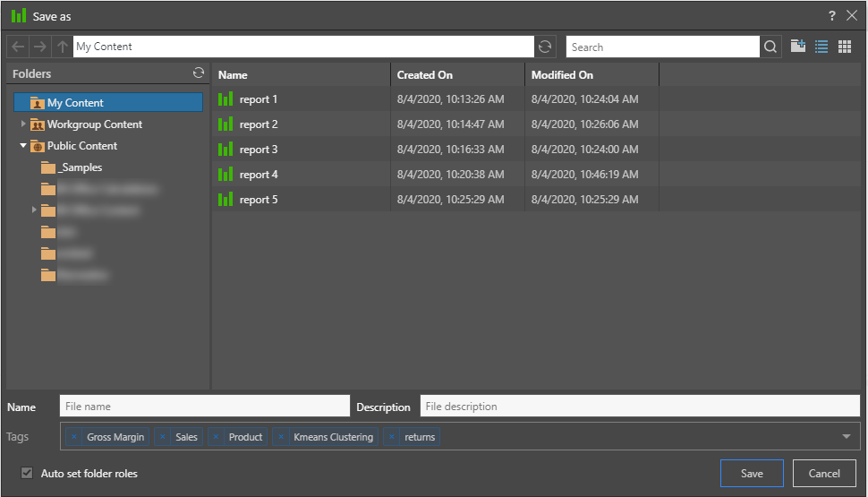
Task: Expand the Workgroup Content folder
Action: point(23,124)
